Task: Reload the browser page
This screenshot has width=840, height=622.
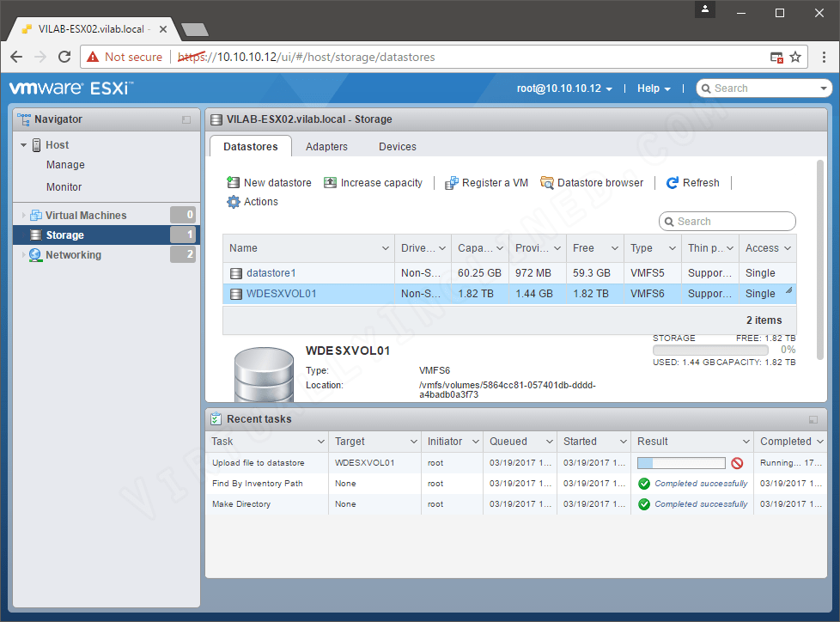Action: click(x=64, y=57)
